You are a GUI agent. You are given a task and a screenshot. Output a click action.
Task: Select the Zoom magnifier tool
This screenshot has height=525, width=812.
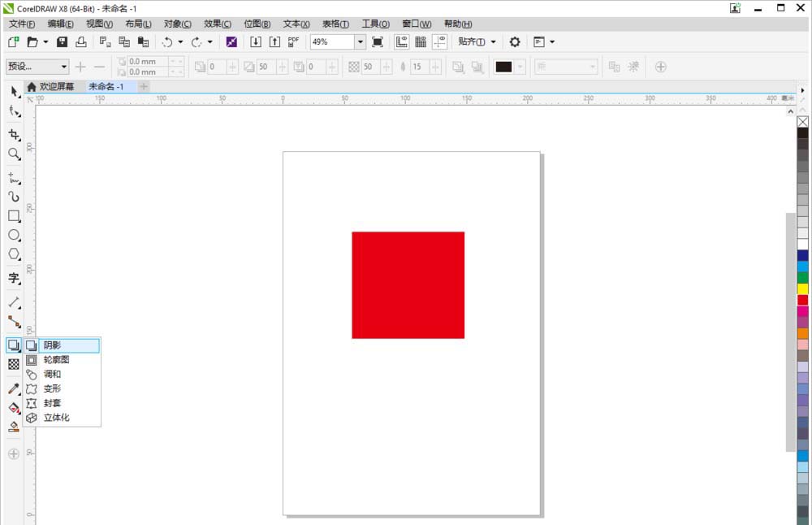tap(14, 154)
